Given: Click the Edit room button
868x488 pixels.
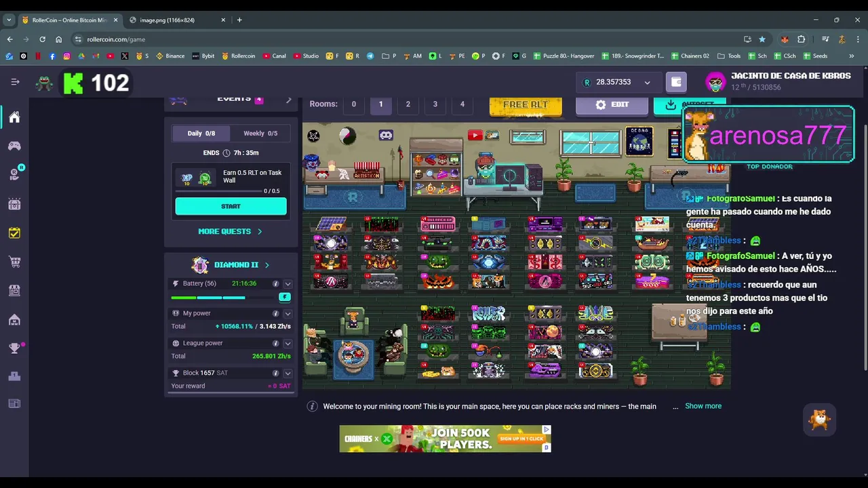Looking at the screenshot, I should (x=612, y=104).
